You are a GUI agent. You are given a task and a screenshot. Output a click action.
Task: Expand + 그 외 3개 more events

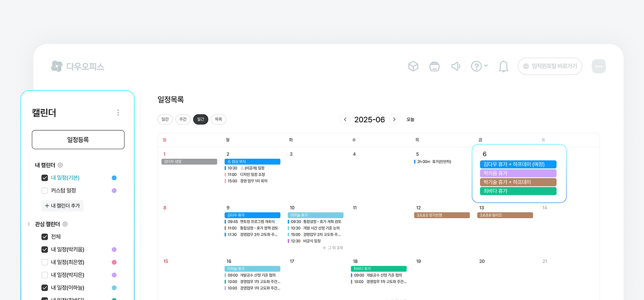click(333, 248)
